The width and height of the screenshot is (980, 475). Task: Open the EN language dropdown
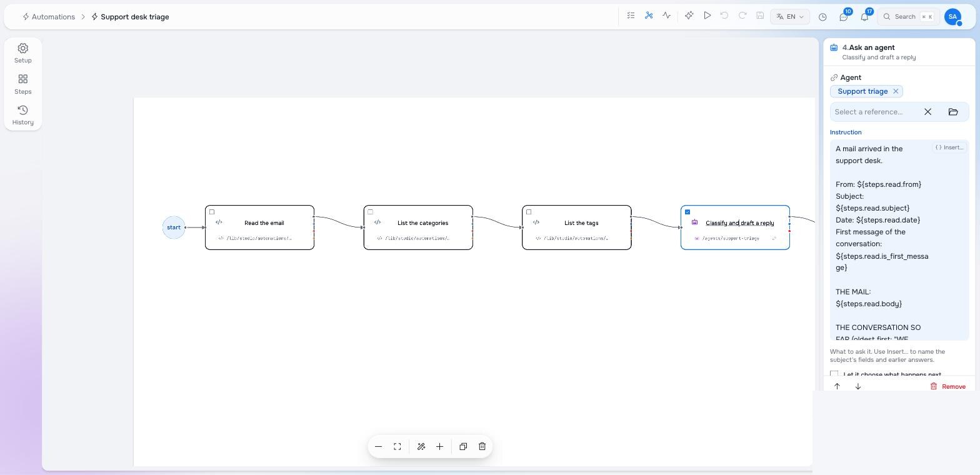(790, 17)
